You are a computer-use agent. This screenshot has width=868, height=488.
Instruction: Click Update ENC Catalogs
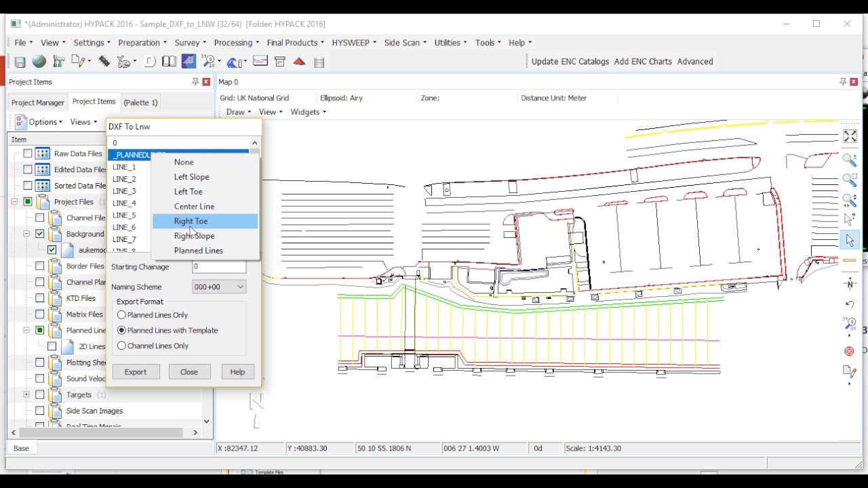(x=570, y=62)
